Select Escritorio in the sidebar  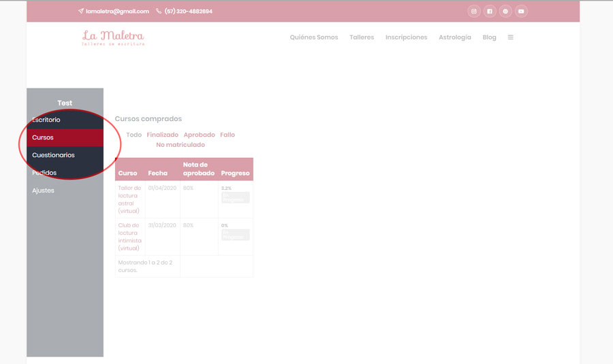65,120
